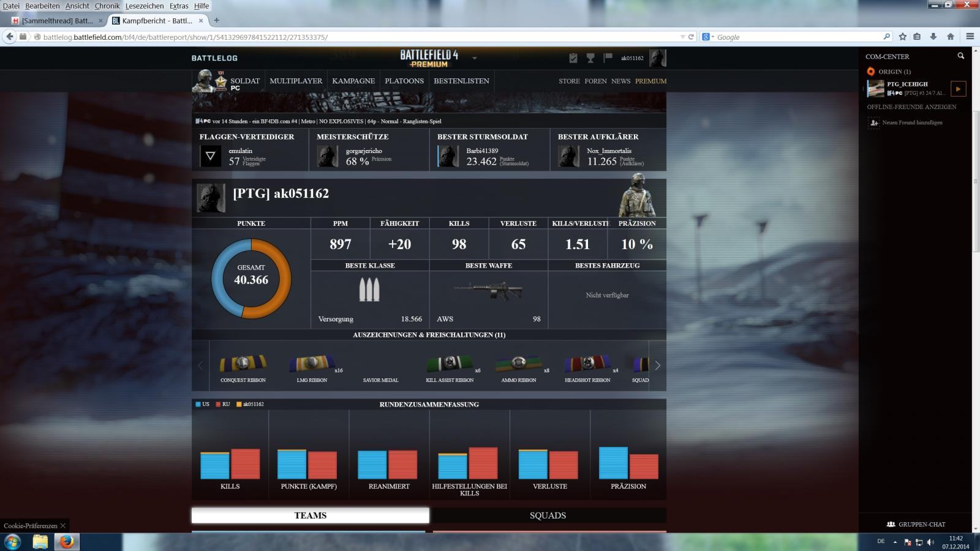Open a new browser tab
Image resolution: width=980 pixels, height=551 pixels.
point(216,20)
